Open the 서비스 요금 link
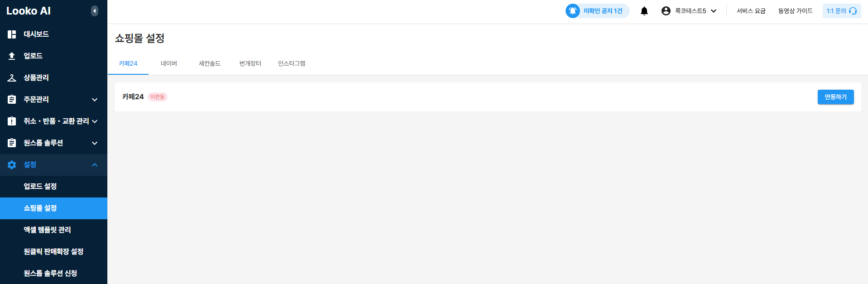 (x=751, y=11)
